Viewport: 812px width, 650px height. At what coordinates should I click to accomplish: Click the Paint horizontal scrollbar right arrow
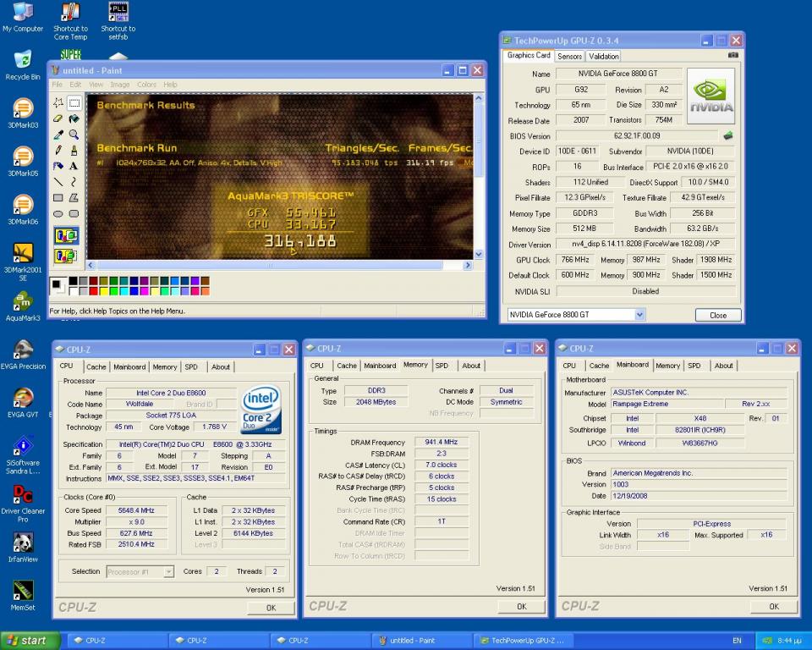pyautogui.click(x=468, y=266)
